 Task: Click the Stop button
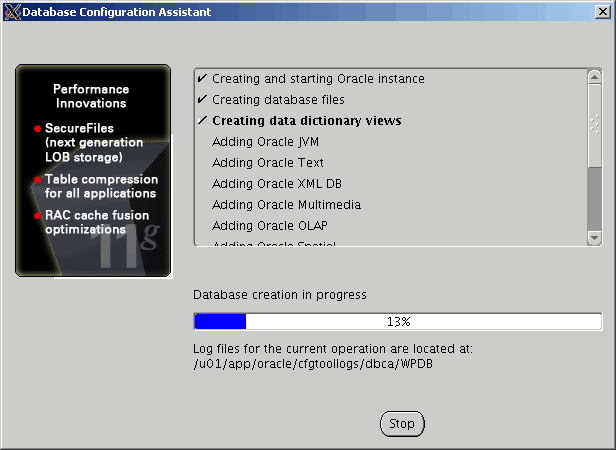point(402,424)
